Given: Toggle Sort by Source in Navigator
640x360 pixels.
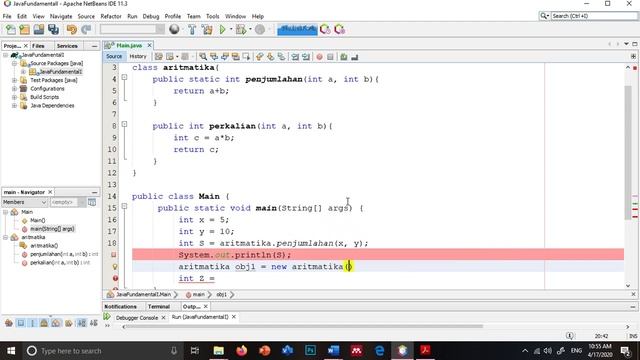Looking at the screenshot, I should point(93,323).
